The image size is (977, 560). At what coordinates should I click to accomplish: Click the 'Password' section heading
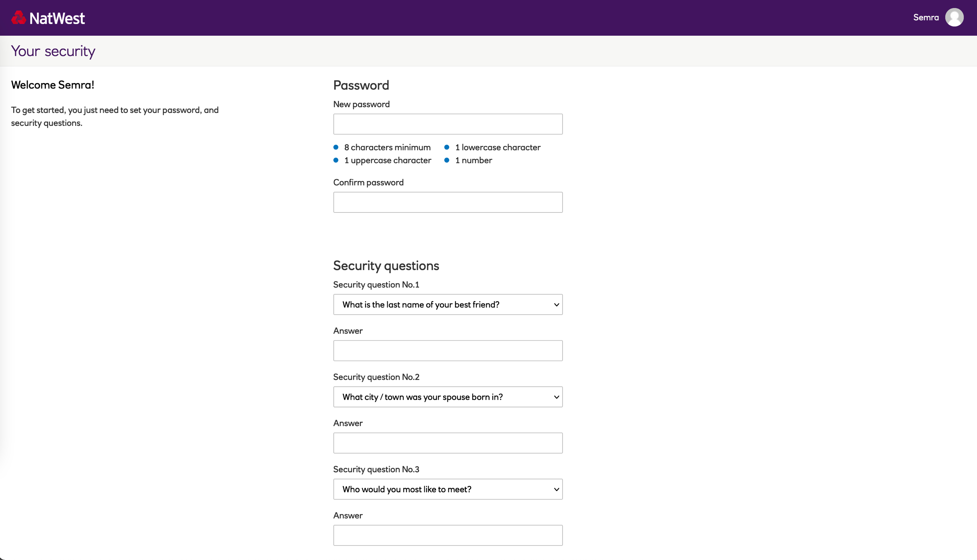click(361, 85)
